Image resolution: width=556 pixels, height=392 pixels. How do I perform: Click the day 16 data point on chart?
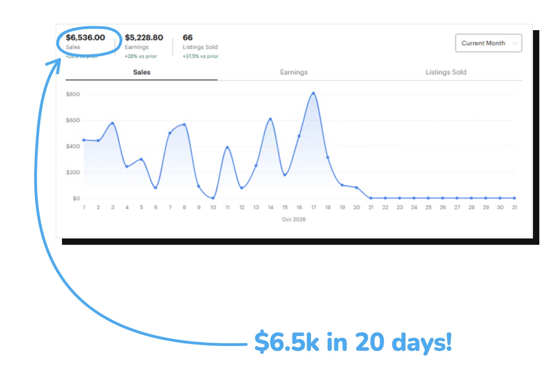[299, 136]
